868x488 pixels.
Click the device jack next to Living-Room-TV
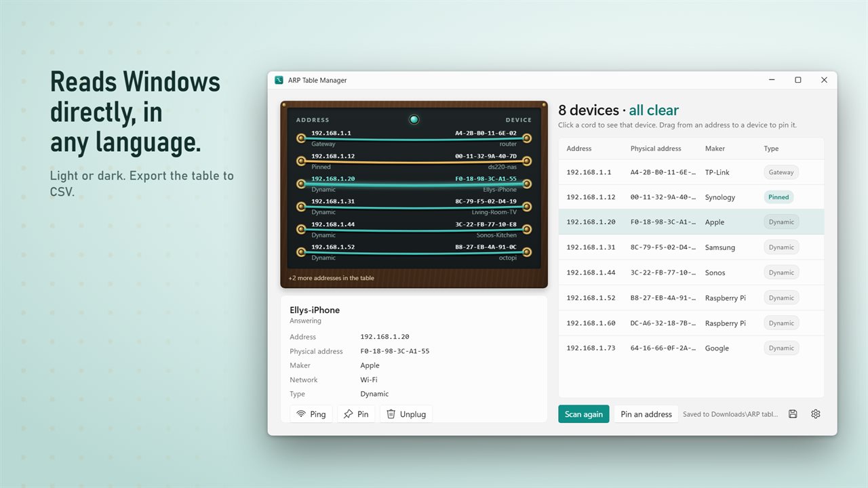tap(527, 206)
